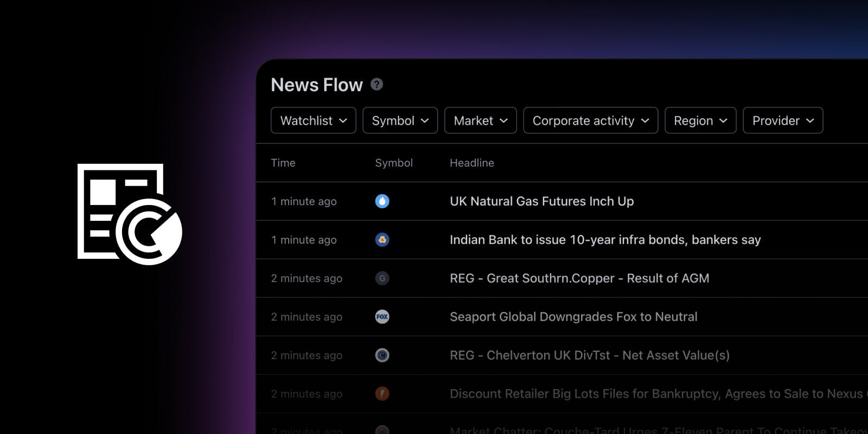Open the Watchlist filter dropdown

click(313, 120)
